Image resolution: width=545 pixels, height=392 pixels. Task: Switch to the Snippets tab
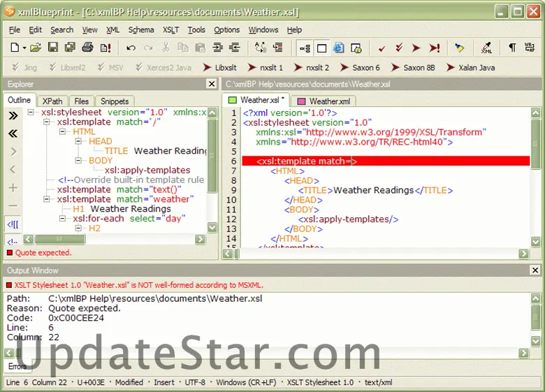[x=115, y=101]
